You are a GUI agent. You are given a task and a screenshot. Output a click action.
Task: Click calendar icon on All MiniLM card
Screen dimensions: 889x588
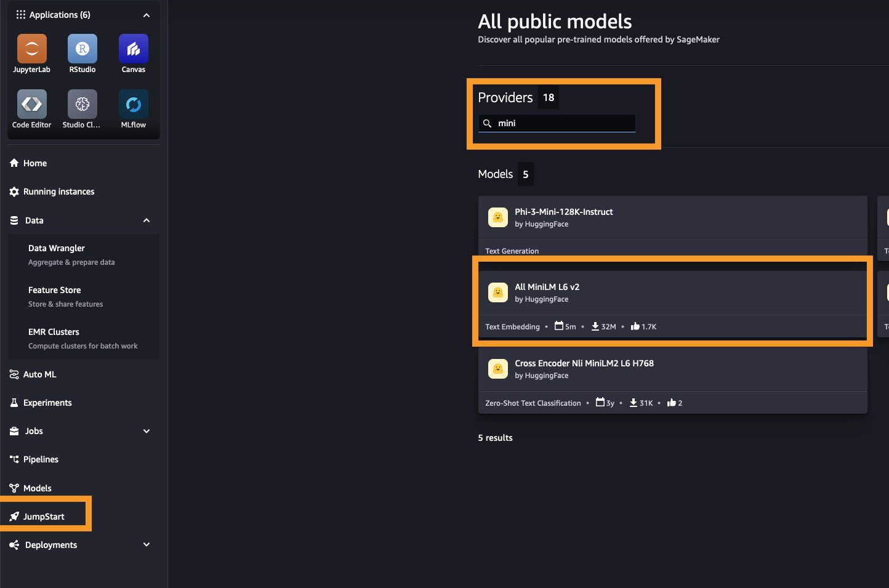(x=559, y=326)
